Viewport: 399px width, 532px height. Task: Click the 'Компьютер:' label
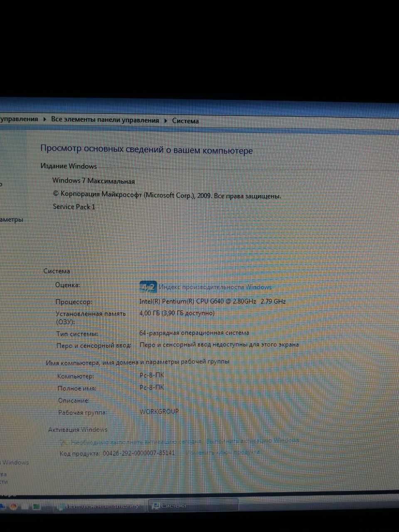point(76,376)
